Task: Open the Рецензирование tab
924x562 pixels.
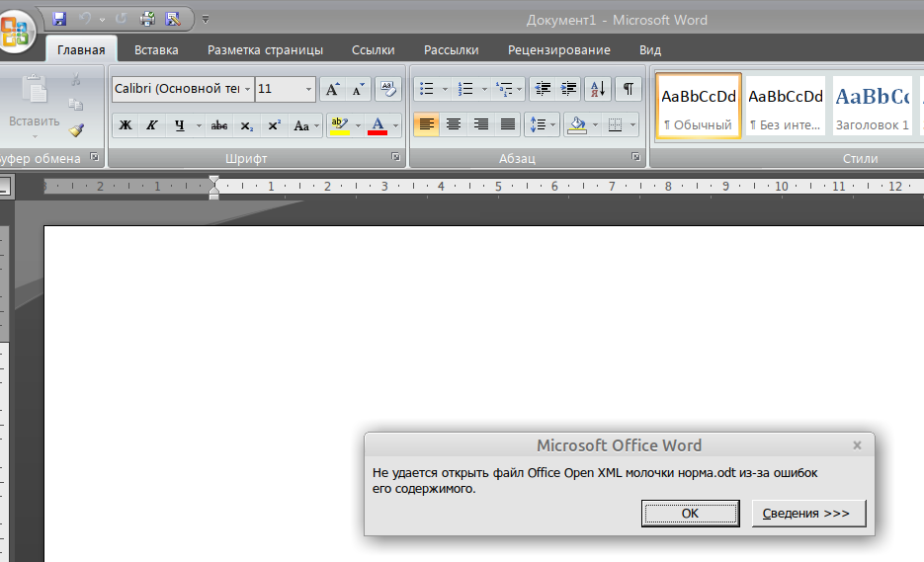Action: (559, 50)
